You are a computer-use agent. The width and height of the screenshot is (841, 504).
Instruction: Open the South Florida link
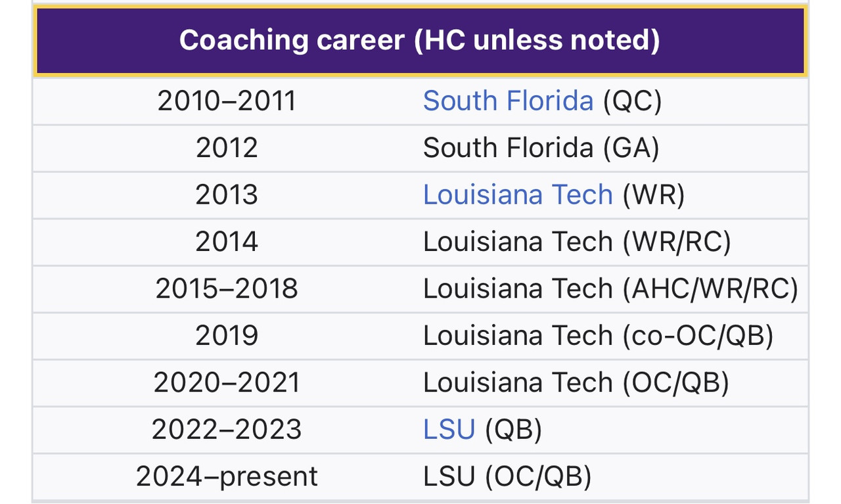click(508, 101)
